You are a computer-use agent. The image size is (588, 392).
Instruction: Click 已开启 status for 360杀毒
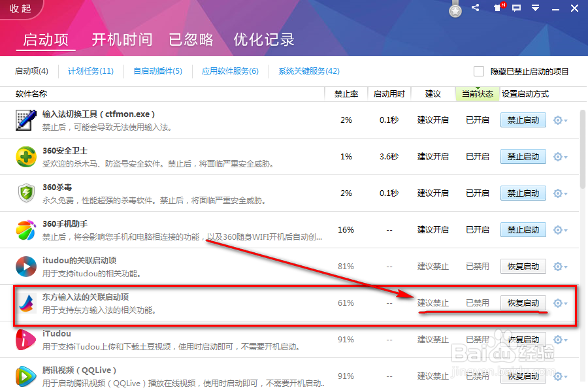(478, 193)
